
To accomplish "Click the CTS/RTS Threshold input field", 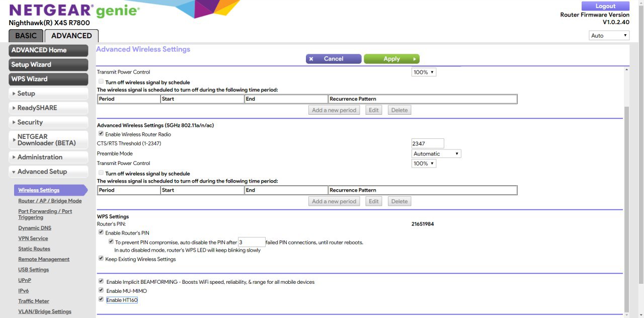I will tap(427, 144).
